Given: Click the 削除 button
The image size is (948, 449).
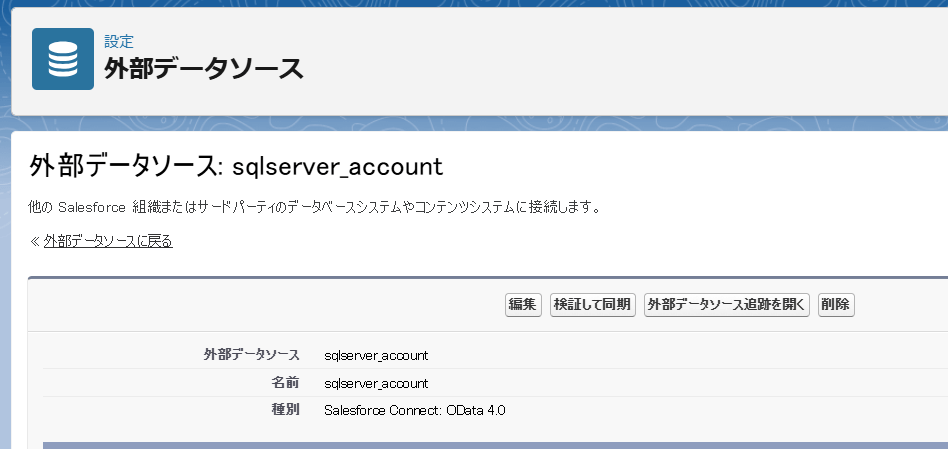Looking at the screenshot, I should click(836, 305).
